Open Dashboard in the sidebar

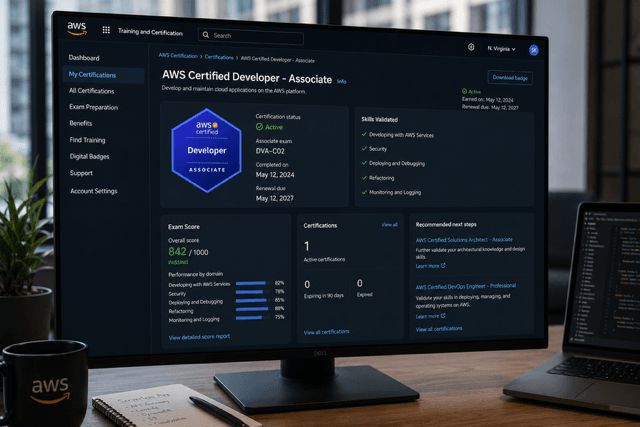coord(84,58)
